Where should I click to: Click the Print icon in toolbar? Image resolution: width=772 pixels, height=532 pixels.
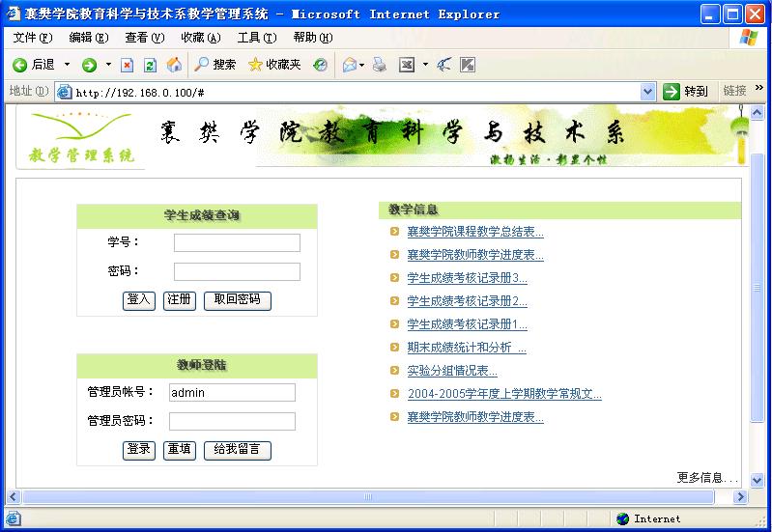(380, 65)
